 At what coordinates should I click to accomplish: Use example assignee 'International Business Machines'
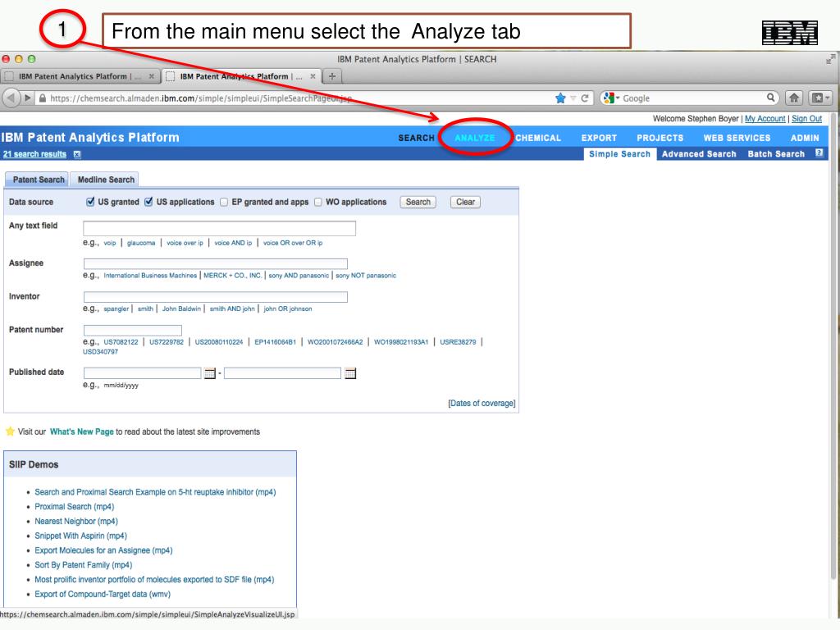(150, 276)
